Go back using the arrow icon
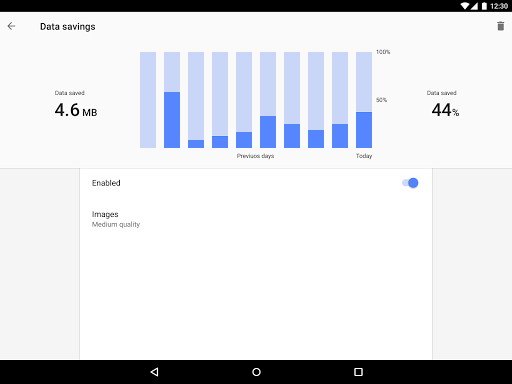Viewport: 512px width, 384px height. point(11,26)
